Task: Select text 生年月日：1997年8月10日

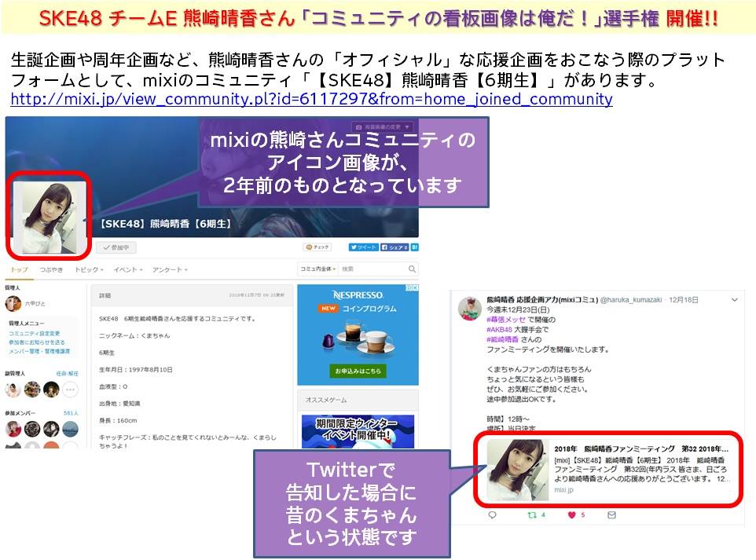Action: (135, 370)
